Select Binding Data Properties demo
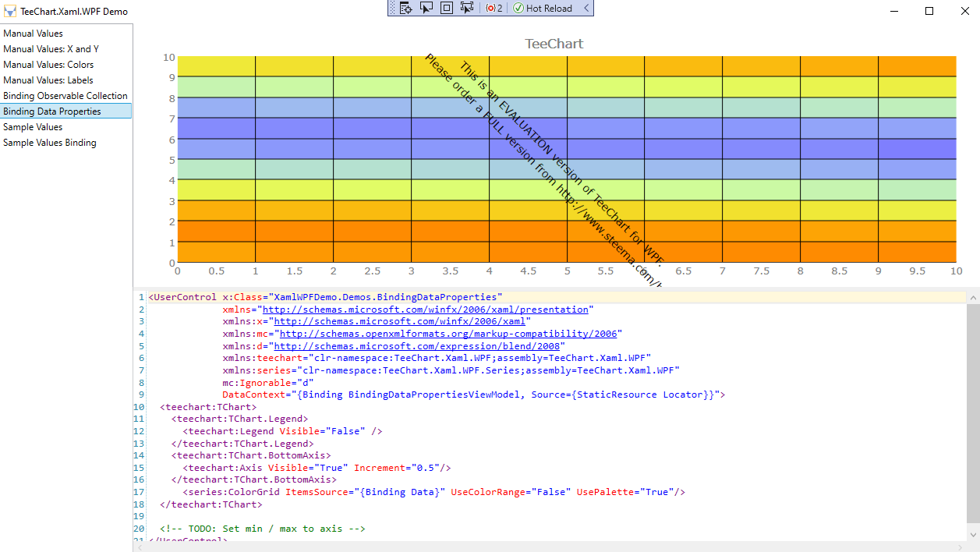Screen dimensions: 980x552 tap(66, 111)
